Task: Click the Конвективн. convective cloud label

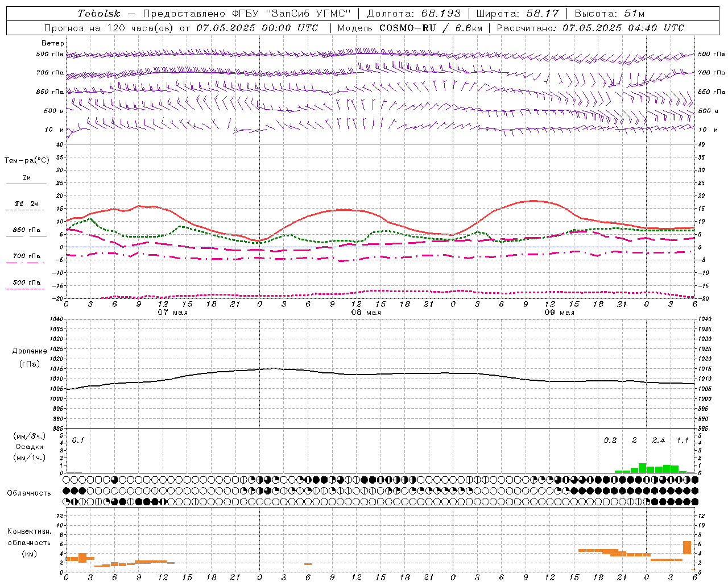Action: click(30, 531)
